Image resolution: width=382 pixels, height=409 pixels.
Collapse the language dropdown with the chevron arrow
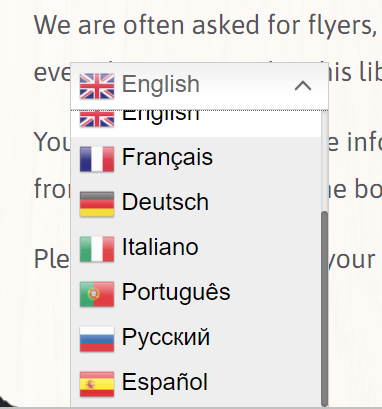click(303, 86)
